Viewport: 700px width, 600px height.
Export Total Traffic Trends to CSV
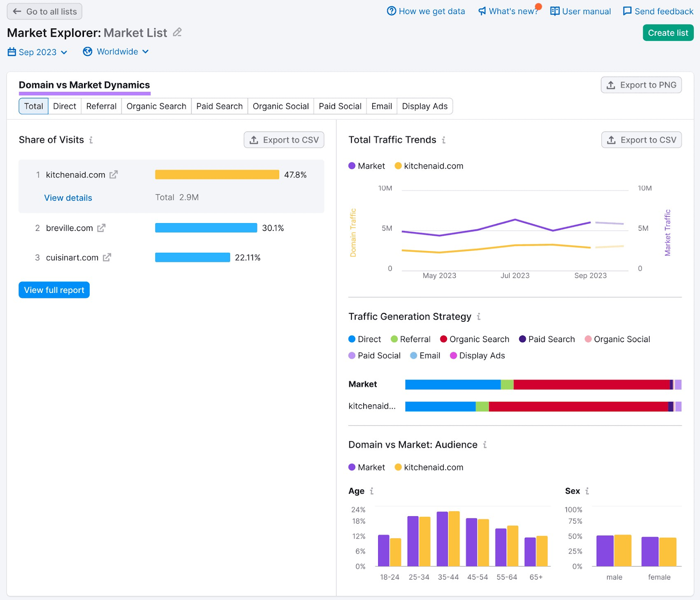point(641,140)
